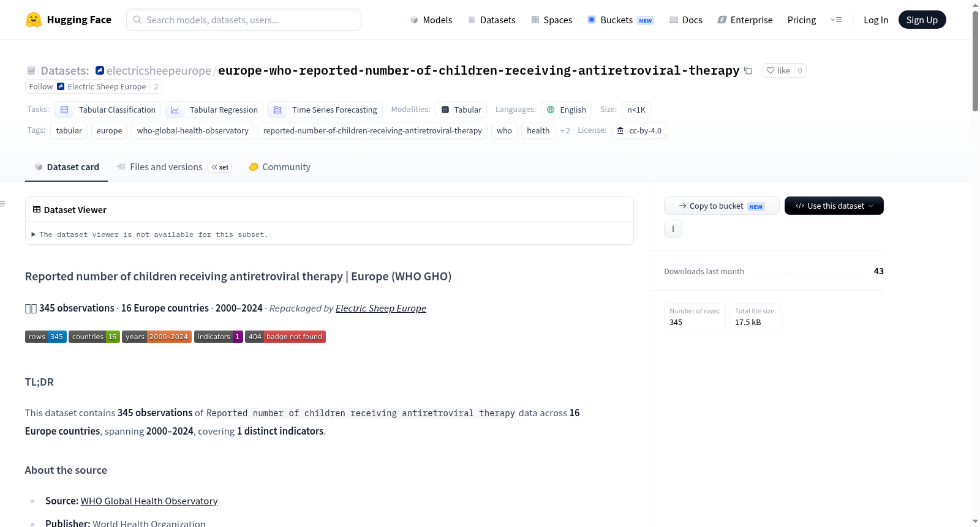Open Spaces from the navigation bar

[551, 20]
